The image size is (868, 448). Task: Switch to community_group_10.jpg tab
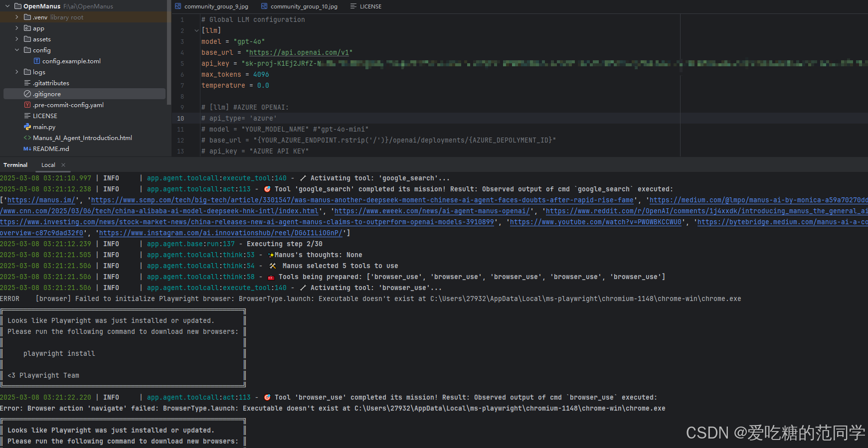[x=299, y=6]
